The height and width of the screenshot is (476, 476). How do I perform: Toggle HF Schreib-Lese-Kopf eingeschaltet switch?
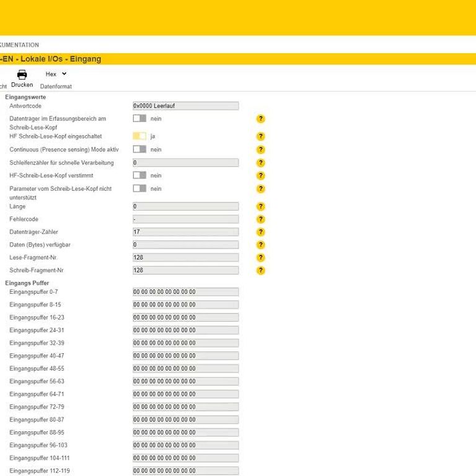[139, 136]
